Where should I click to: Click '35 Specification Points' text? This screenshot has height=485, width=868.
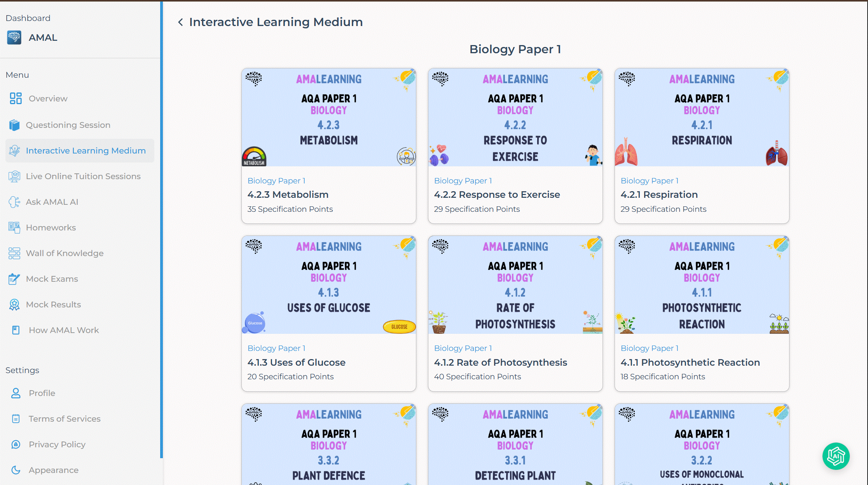pos(290,209)
